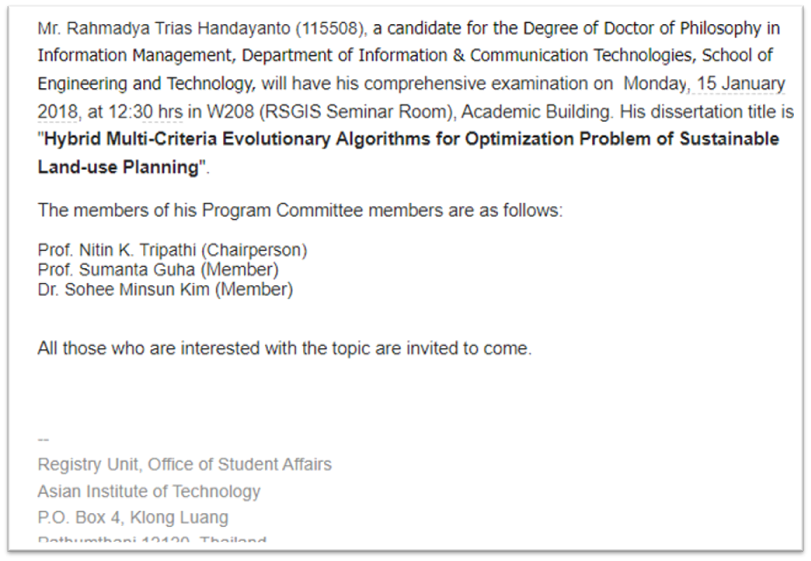
Task: Click the "All those who are interested" sentence
Action: click(x=284, y=349)
